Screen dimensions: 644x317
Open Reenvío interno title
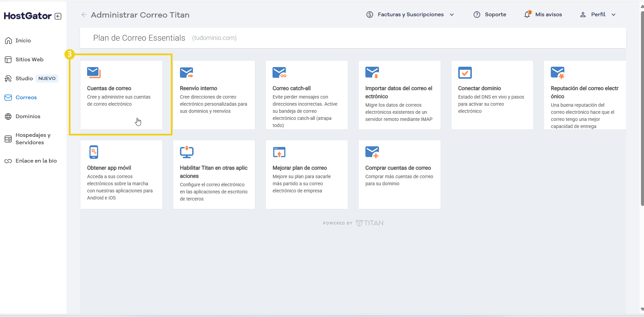(x=199, y=88)
